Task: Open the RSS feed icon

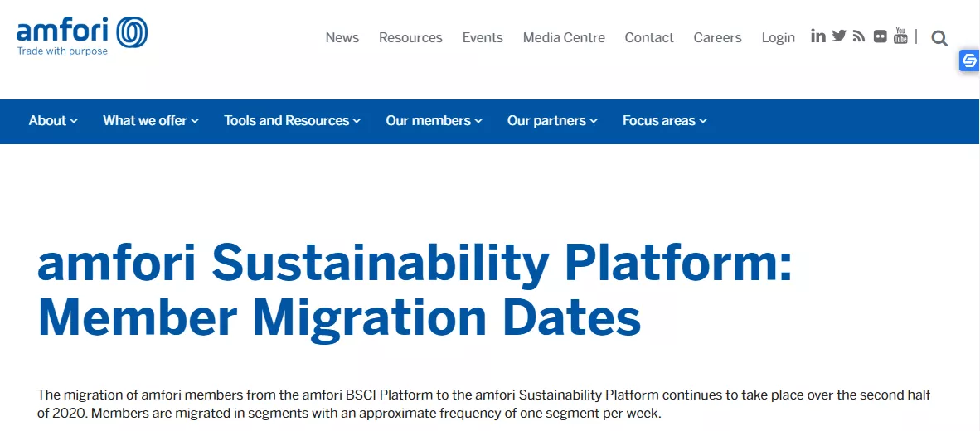Action: pyautogui.click(x=859, y=36)
